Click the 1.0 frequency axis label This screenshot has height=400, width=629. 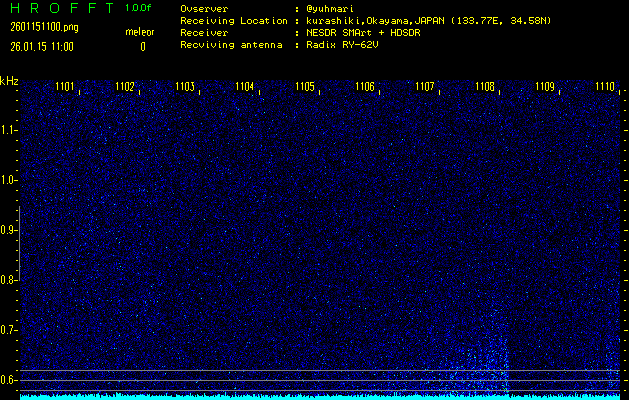pos(9,180)
